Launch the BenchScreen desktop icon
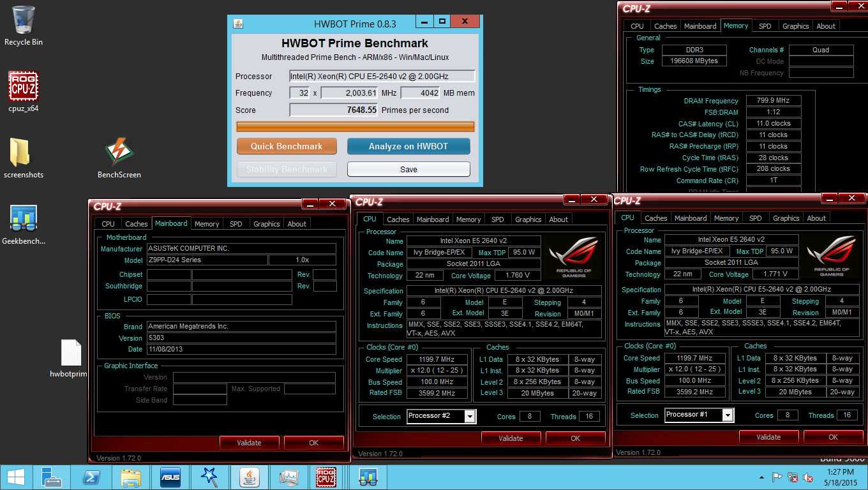 (119, 158)
